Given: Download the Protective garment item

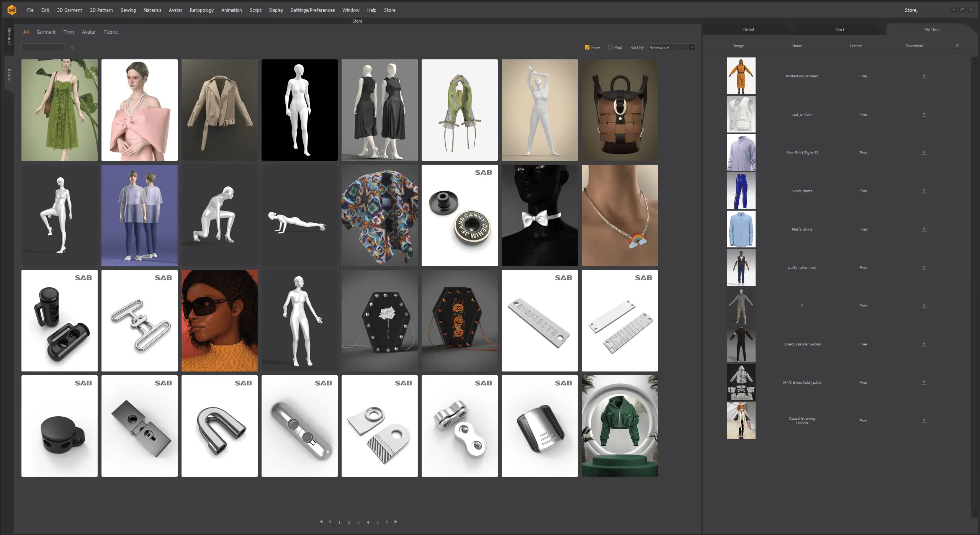Looking at the screenshot, I should point(924,76).
